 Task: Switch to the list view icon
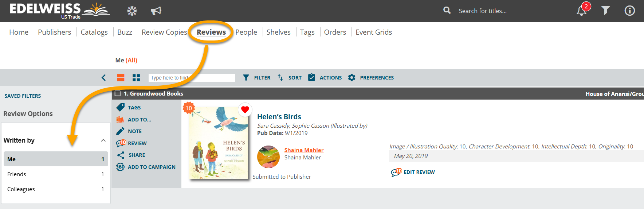[121, 78]
